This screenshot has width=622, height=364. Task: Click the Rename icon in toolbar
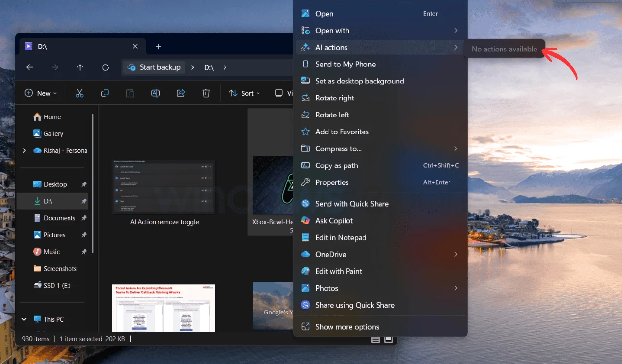tap(155, 93)
